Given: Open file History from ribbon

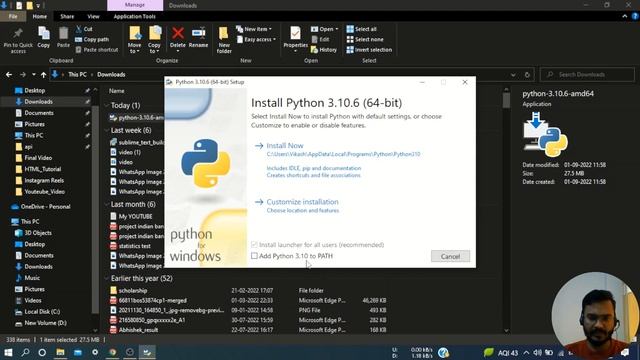Looking at the screenshot, I should (x=324, y=50).
